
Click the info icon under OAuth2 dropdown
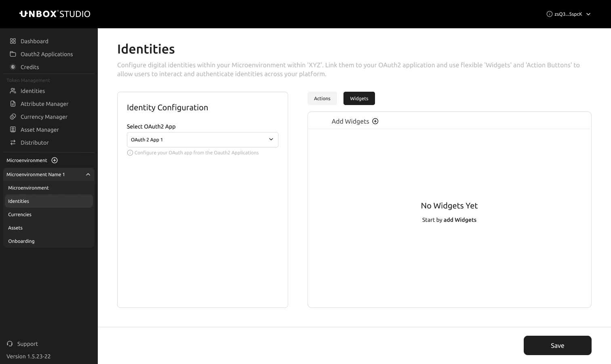click(x=130, y=153)
